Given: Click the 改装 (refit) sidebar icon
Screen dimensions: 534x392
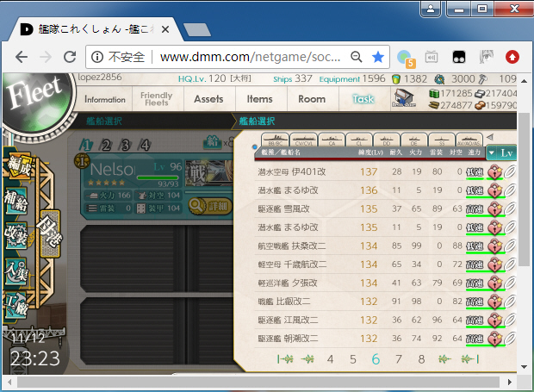Looking at the screenshot, I should [16, 235].
